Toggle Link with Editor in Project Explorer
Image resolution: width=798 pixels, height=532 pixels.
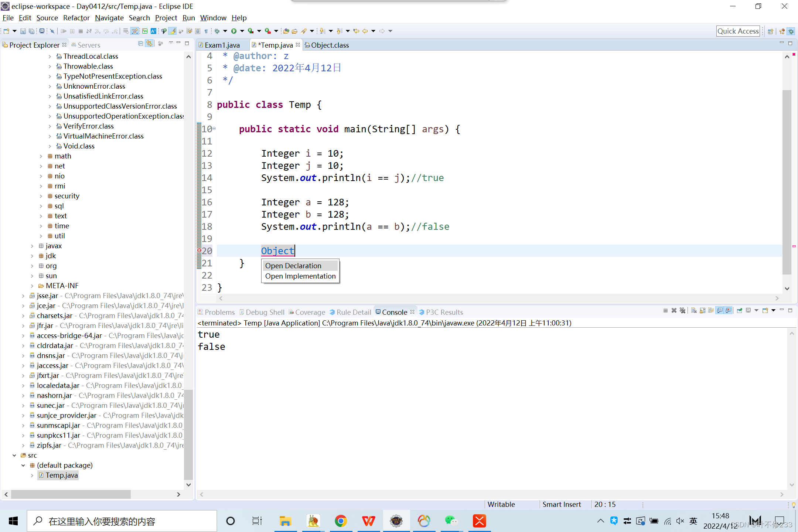149,44
